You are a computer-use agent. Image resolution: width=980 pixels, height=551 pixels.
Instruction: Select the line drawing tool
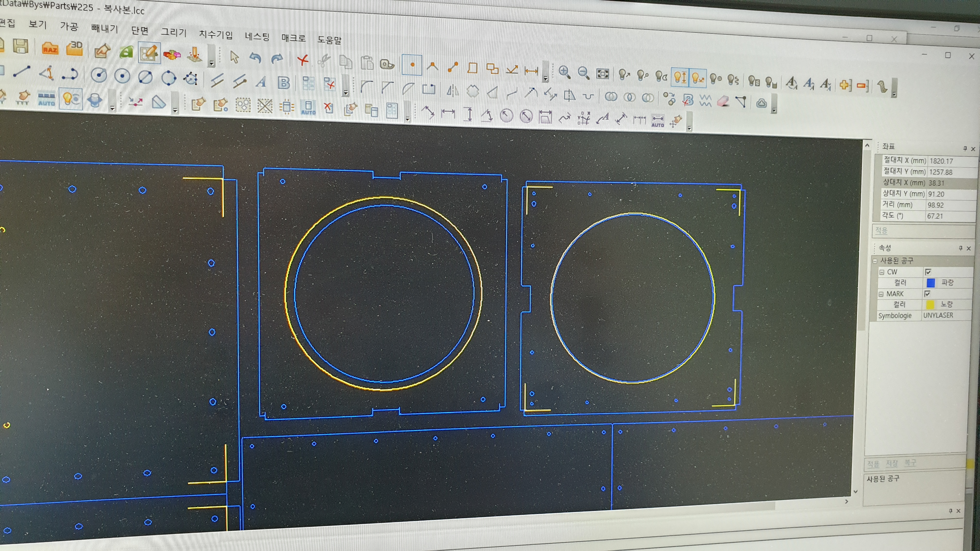coord(22,71)
